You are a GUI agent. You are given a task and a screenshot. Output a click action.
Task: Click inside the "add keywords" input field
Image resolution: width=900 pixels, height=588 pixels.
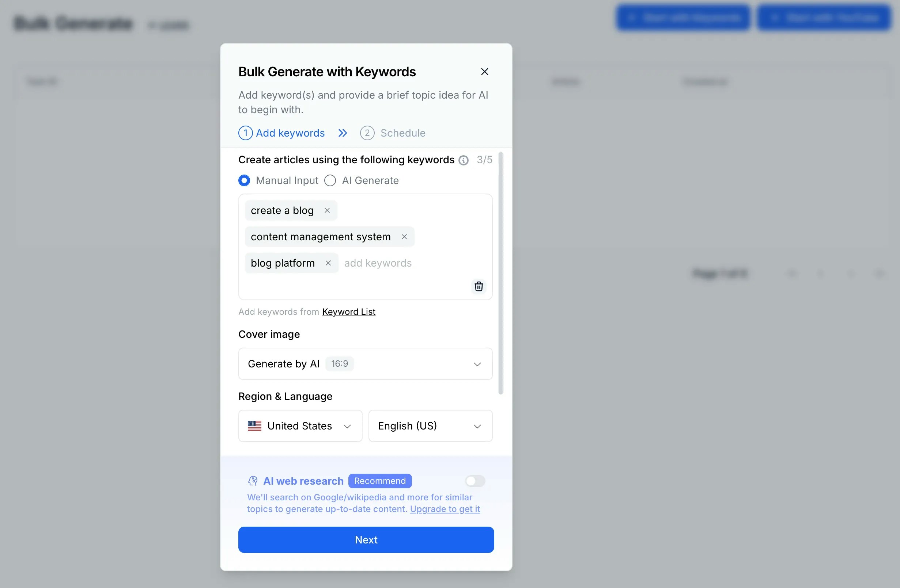click(378, 263)
